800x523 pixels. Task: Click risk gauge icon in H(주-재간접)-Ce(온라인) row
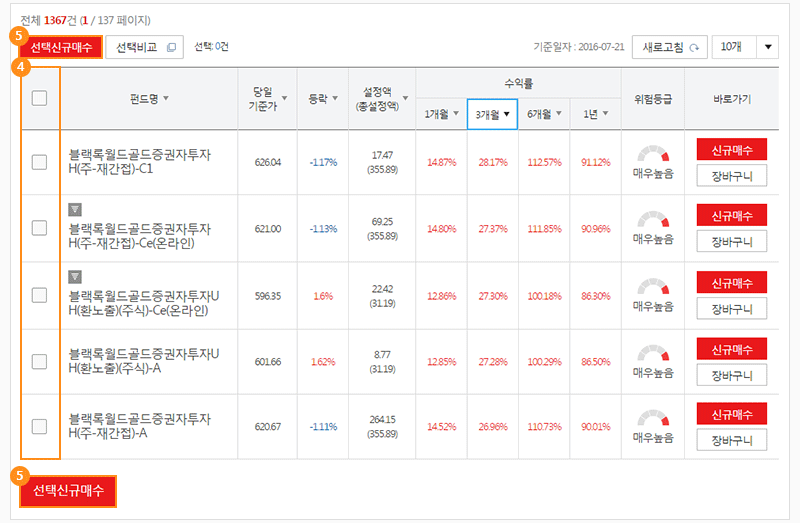pos(653,220)
